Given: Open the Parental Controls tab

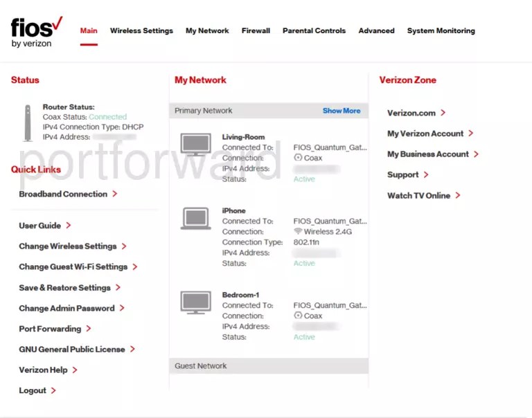Looking at the screenshot, I should point(314,31).
